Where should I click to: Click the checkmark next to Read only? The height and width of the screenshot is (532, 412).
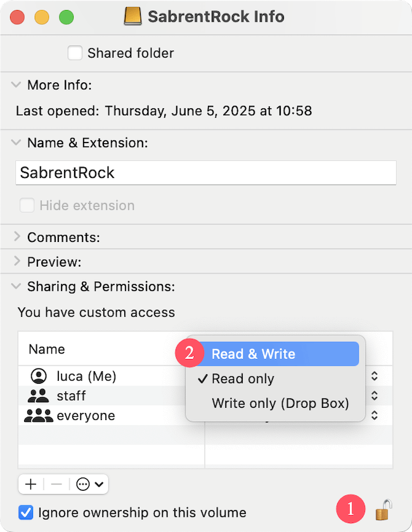[x=202, y=379]
